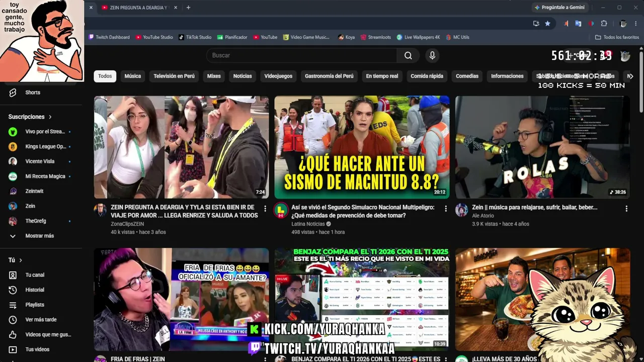Open Ver más tarde in the sidebar
644x362 pixels.
tap(41, 320)
